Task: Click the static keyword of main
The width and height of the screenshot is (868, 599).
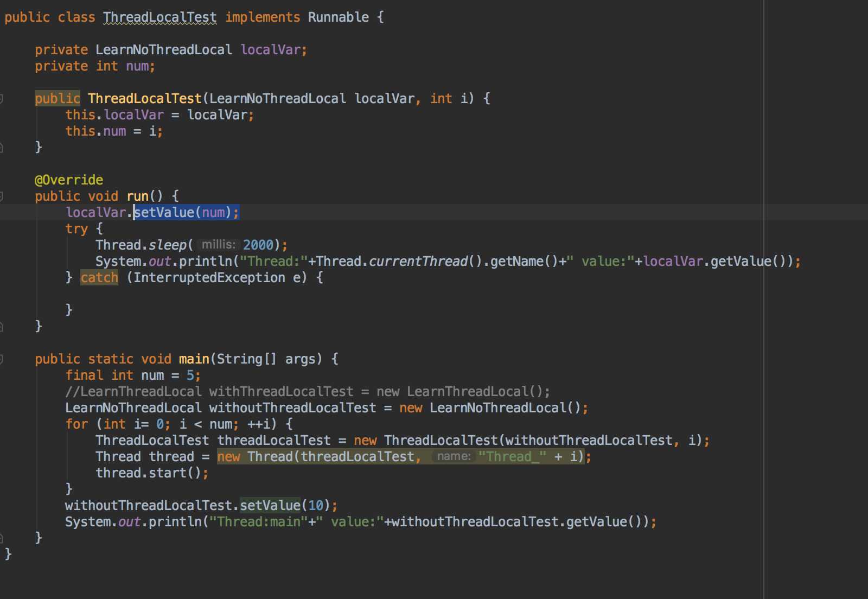Action: coord(111,359)
